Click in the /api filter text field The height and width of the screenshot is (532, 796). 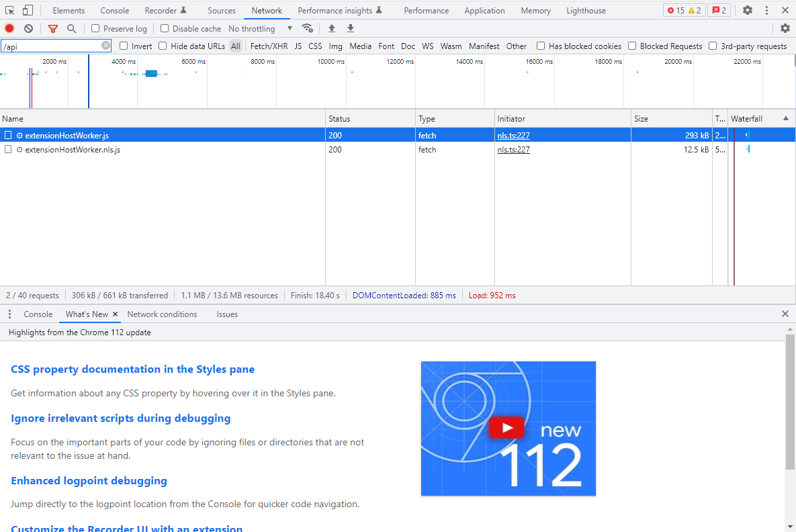pos(50,46)
